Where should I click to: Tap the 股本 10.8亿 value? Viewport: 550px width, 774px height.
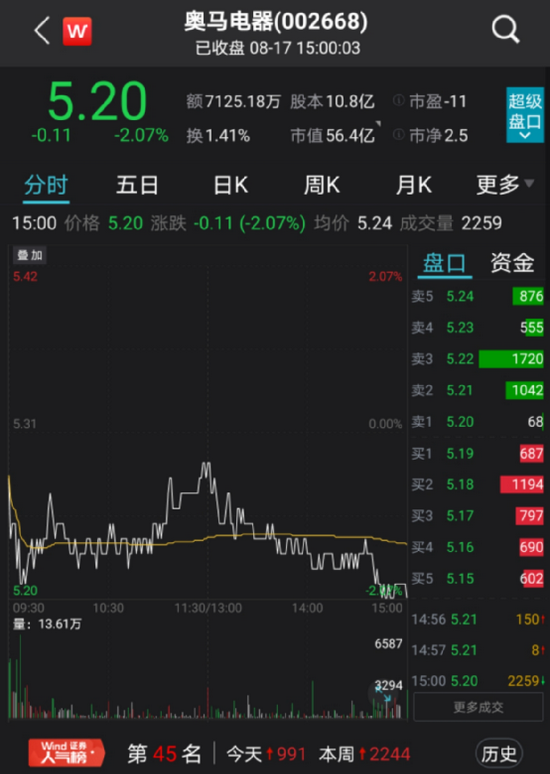[x=332, y=102]
